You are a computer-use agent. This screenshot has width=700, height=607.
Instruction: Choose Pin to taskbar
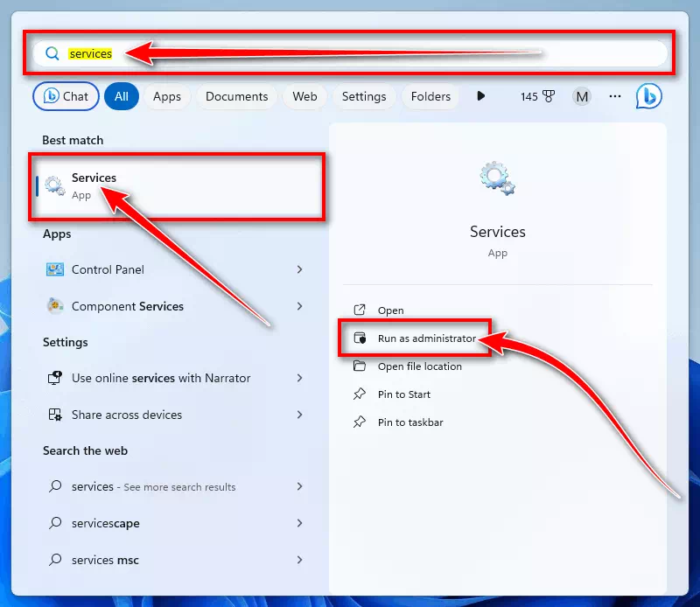410,422
